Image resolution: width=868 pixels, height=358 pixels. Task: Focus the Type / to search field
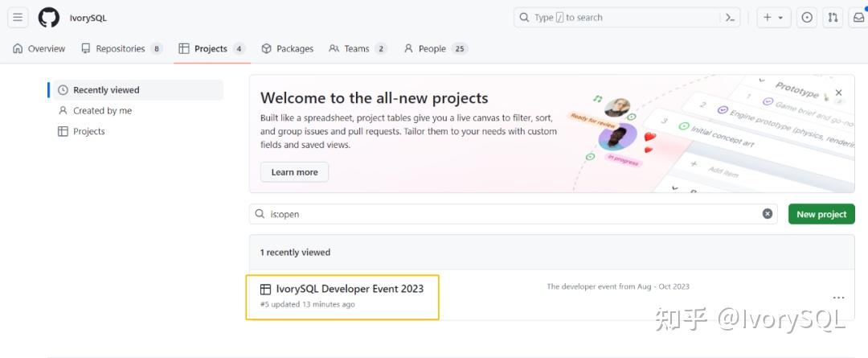pyautogui.click(x=611, y=18)
